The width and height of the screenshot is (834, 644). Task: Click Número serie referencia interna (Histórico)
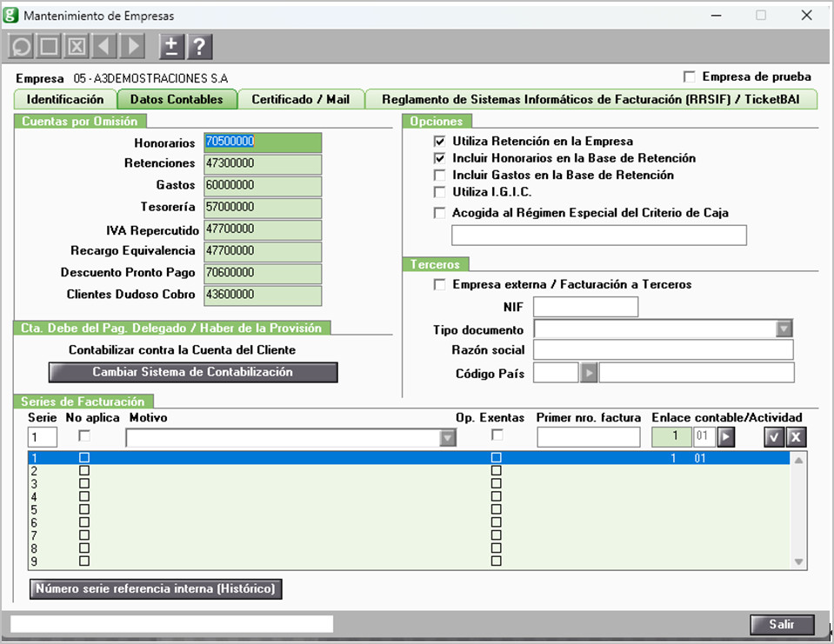pyautogui.click(x=156, y=588)
